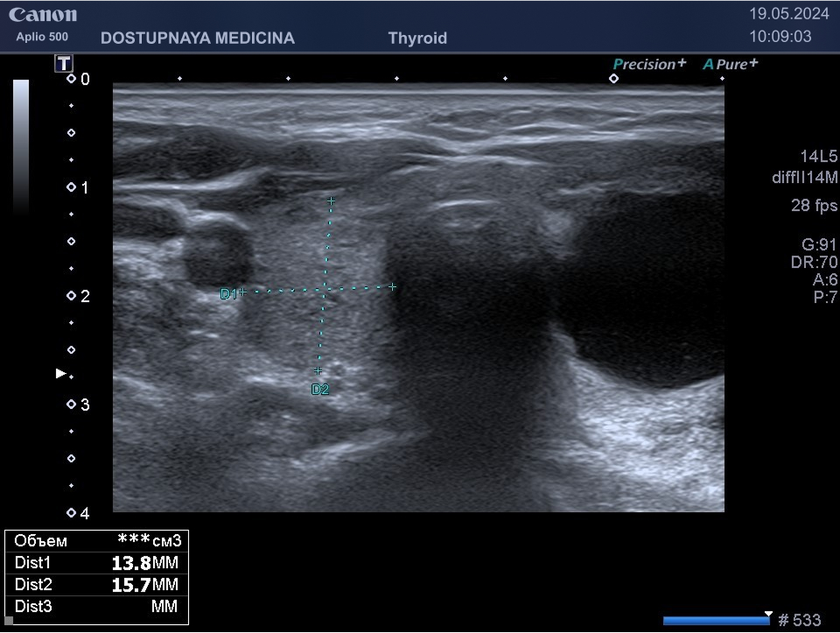Click the Thyroid preset label

417,38
